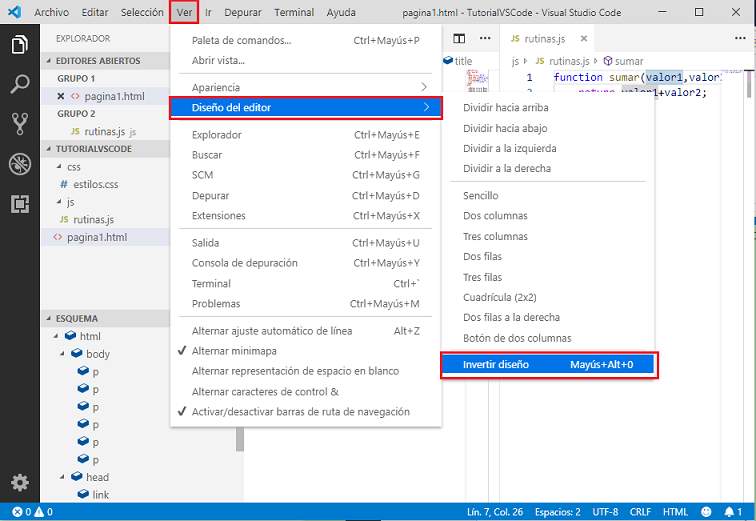
Task: Select Dos columnas layout
Action: pyautogui.click(x=548, y=215)
